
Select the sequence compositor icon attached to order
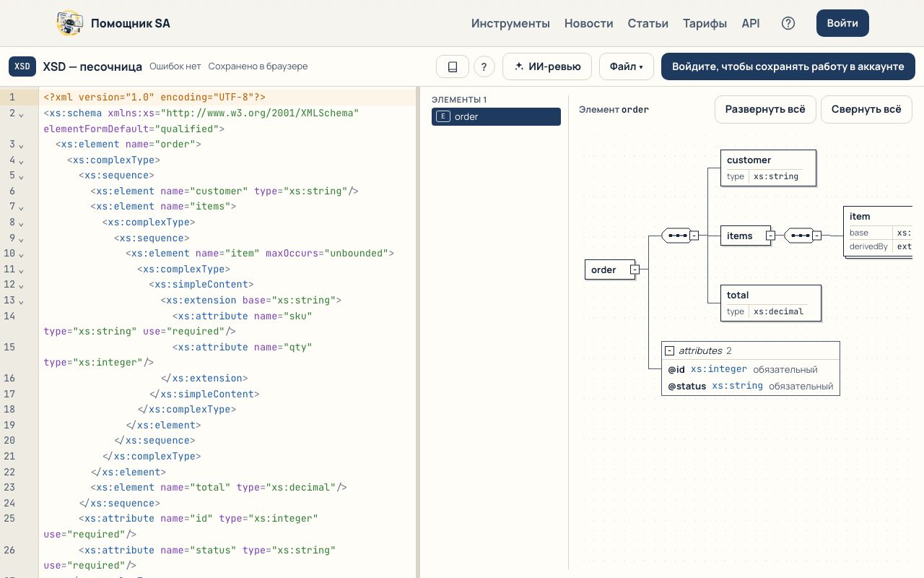pyautogui.click(x=675, y=236)
